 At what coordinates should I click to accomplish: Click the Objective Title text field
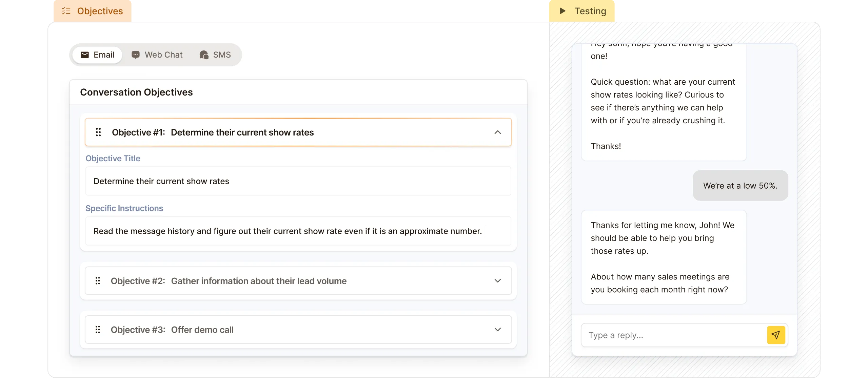tap(298, 181)
